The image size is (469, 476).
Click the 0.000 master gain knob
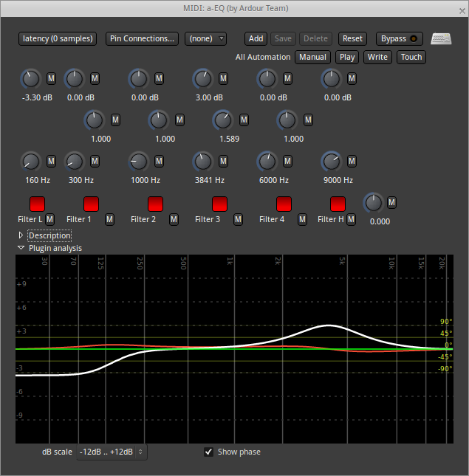click(x=373, y=202)
